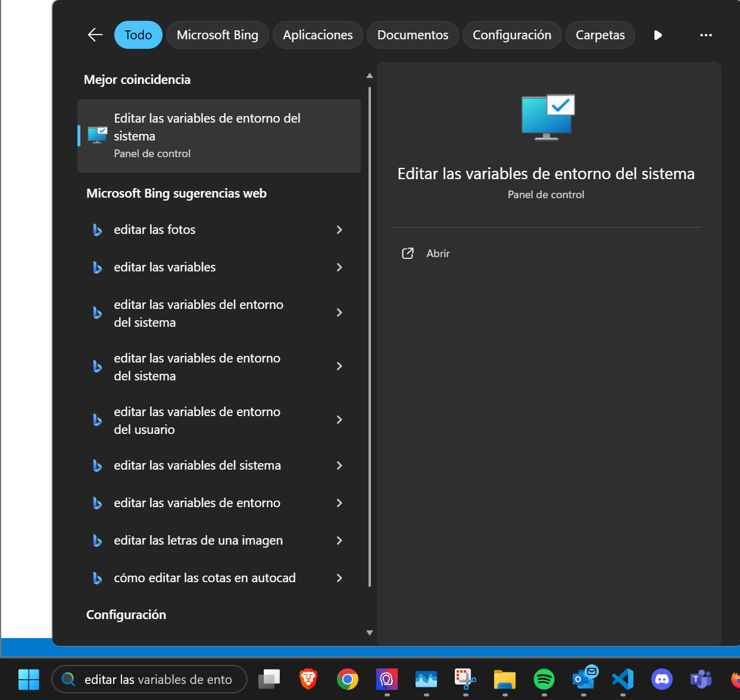740x700 pixels.
Task: Switch to Aplicaciones tab
Action: [x=318, y=35]
